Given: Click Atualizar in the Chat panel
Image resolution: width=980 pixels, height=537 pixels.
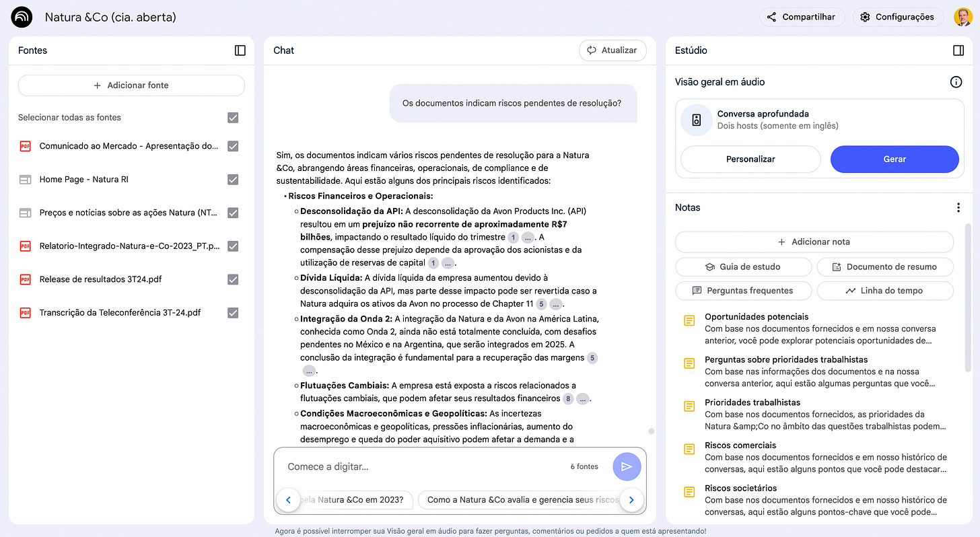Looking at the screenshot, I should click(612, 50).
